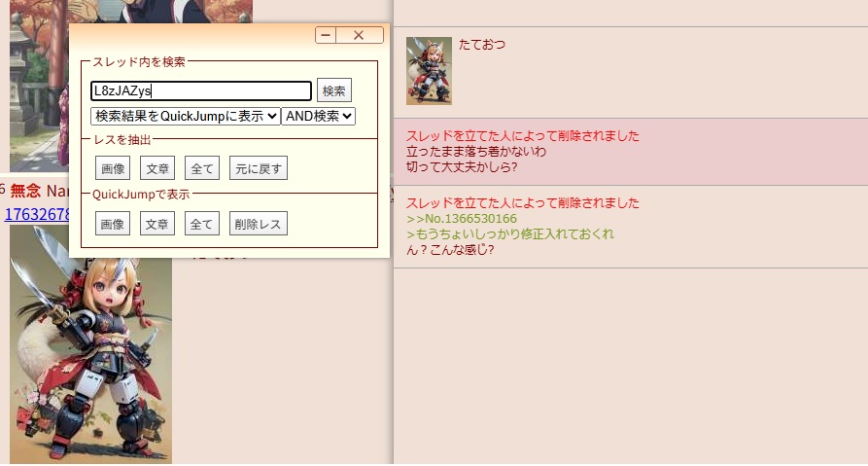Click 画像 under レスを抽出
Screen dimensions: 868x466
click(113, 168)
